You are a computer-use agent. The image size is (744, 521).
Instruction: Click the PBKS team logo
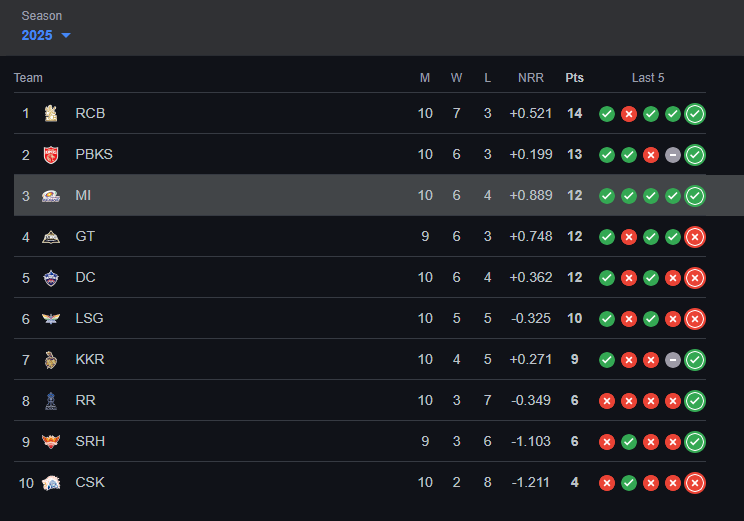51,155
